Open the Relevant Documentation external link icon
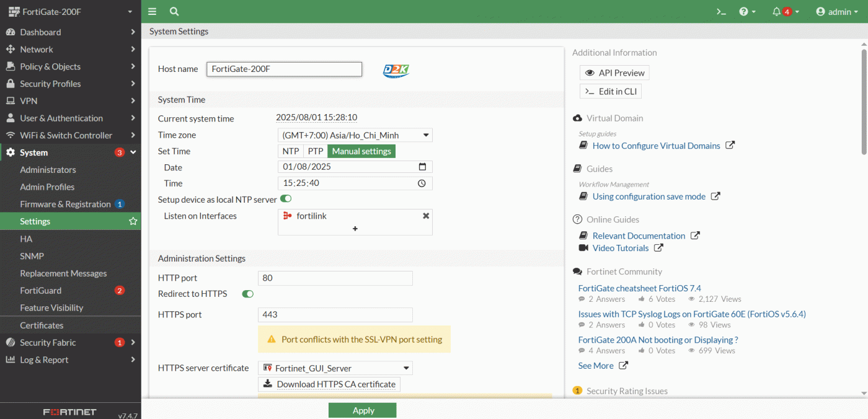The width and height of the screenshot is (868, 419). click(x=696, y=236)
